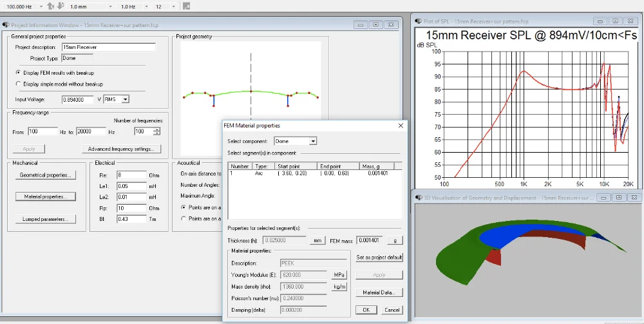644x324 pixels.
Task: Click the Mass, g column header
Action: click(377, 166)
